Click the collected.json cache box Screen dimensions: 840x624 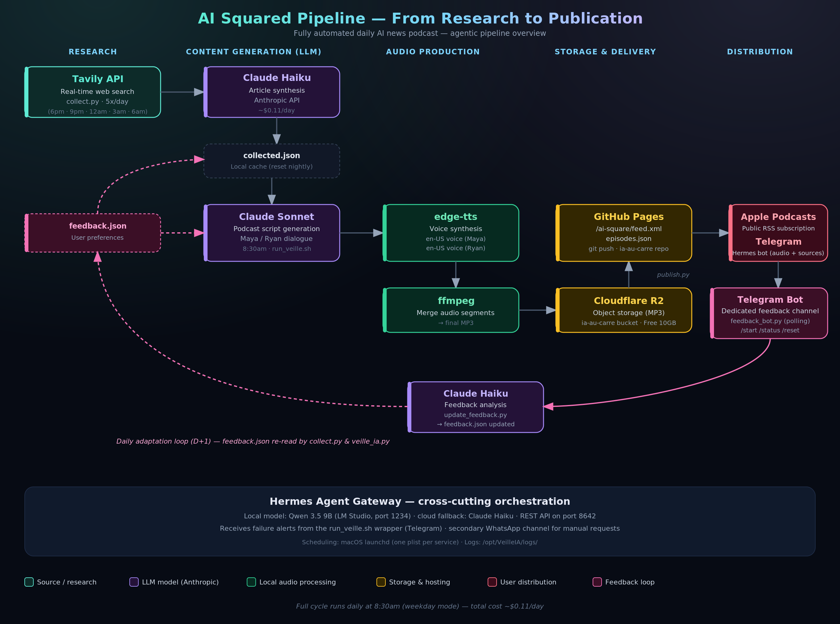[x=272, y=161]
